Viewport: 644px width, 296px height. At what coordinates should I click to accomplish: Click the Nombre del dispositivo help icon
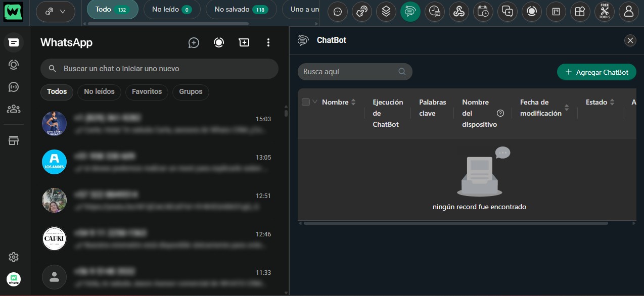500,113
